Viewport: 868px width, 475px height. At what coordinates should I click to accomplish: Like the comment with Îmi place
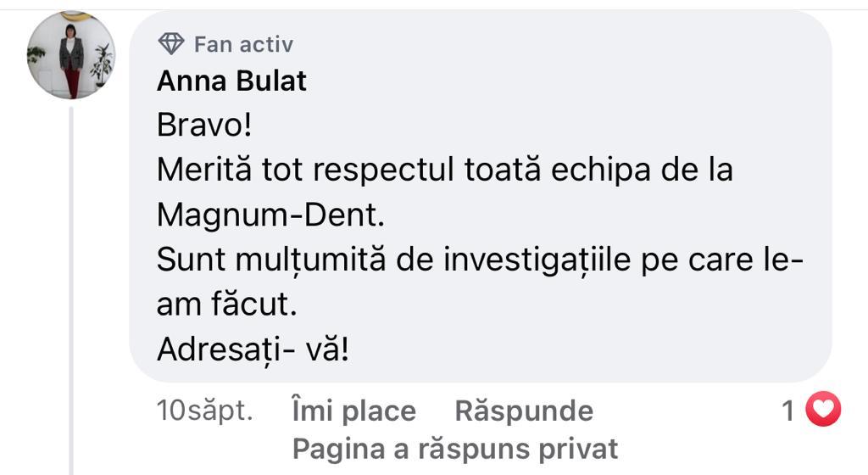click(x=353, y=411)
